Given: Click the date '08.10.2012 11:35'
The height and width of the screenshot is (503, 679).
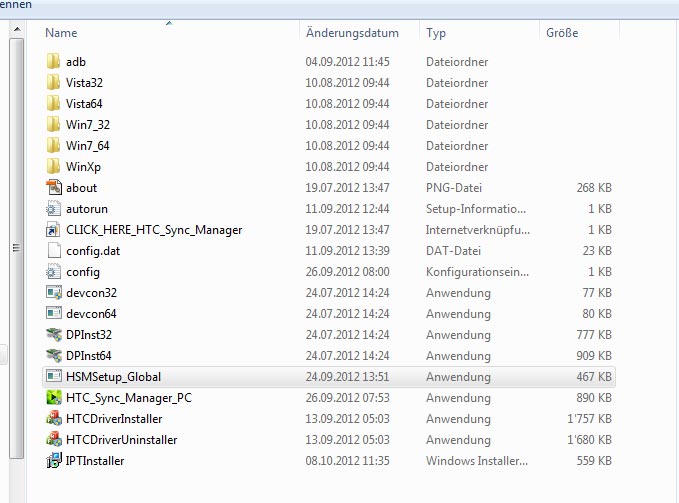Looking at the screenshot, I should point(347,461).
